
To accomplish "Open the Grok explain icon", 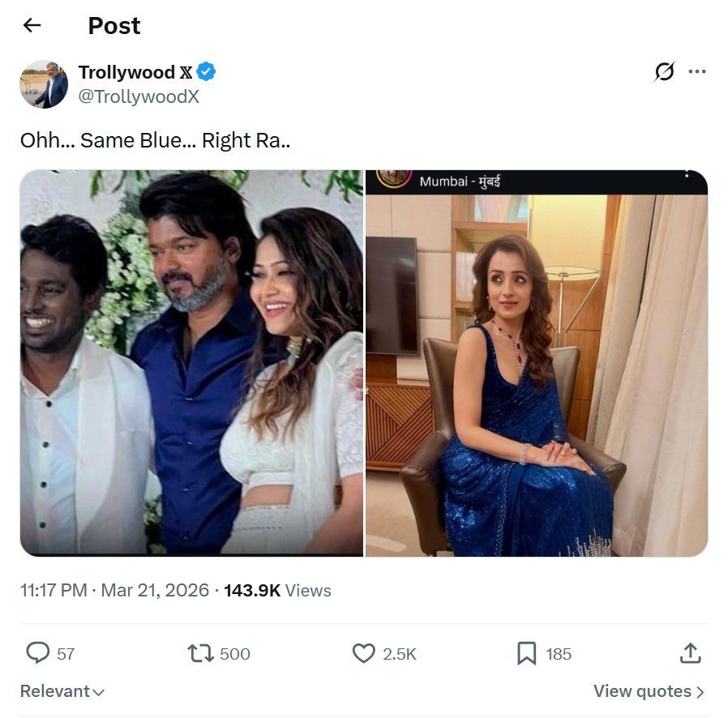I will click(664, 72).
